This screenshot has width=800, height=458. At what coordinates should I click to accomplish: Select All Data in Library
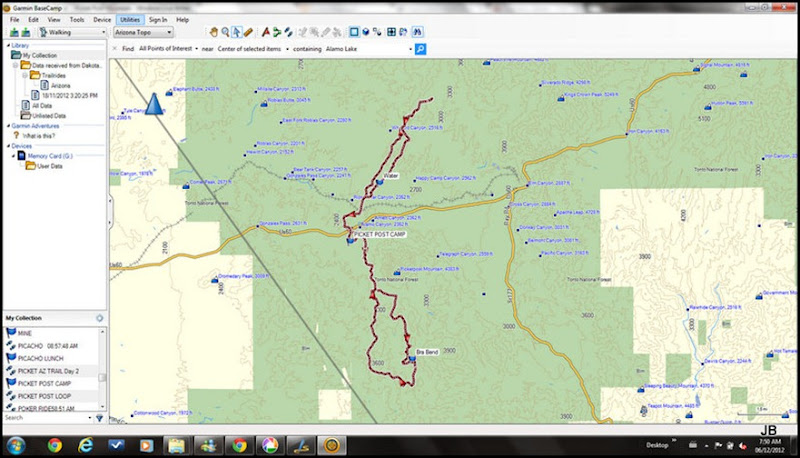(42, 106)
